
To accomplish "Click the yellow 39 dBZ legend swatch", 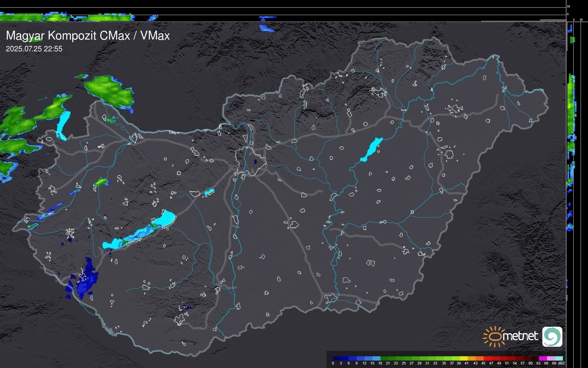I will click(463, 358).
